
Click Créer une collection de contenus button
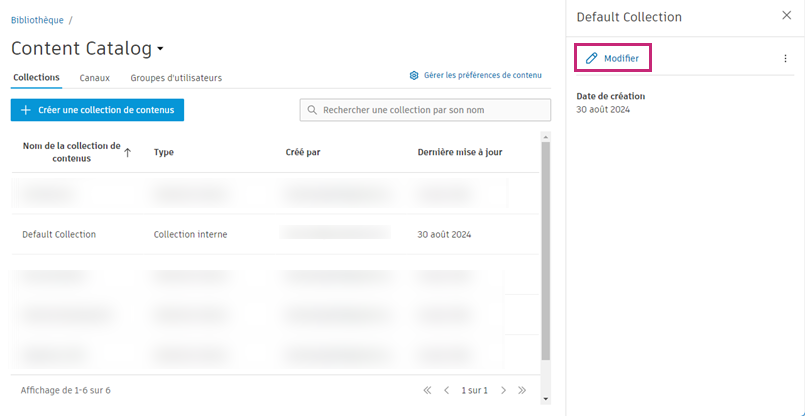pyautogui.click(x=97, y=110)
